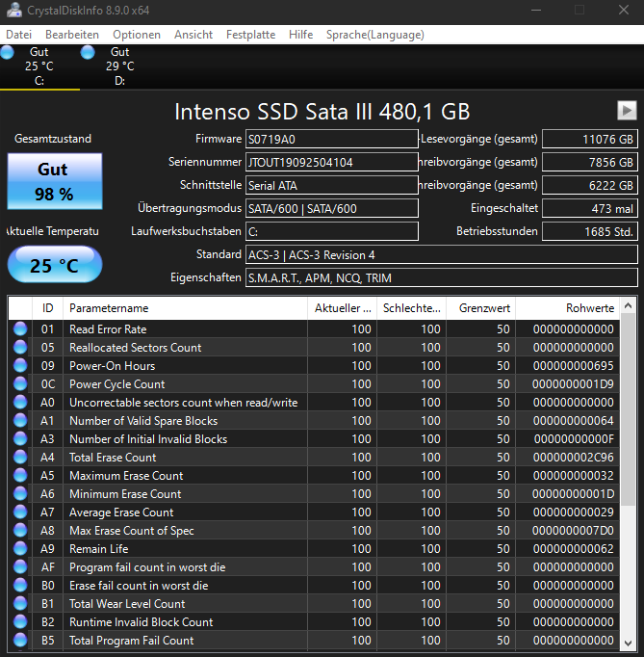
Task: Select the Average Erase Count parameter name
Action: [x=121, y=512]
